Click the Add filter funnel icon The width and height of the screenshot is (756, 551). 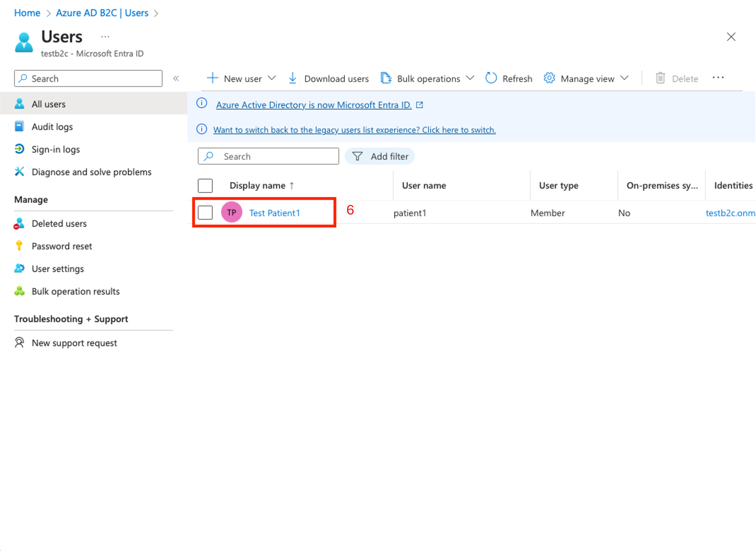[357, 156]
